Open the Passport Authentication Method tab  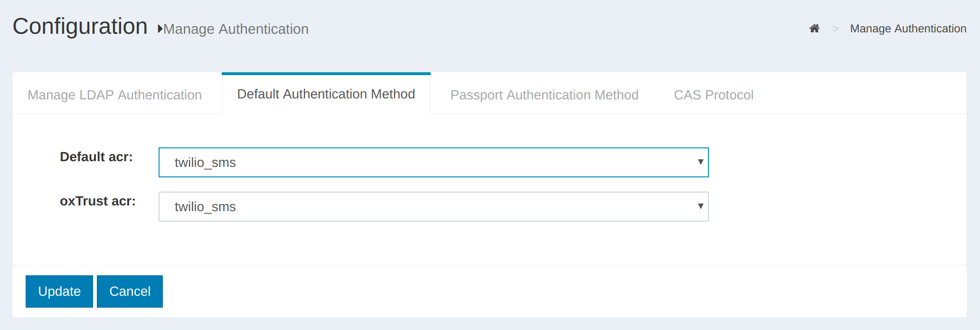(x=544, y=95)
